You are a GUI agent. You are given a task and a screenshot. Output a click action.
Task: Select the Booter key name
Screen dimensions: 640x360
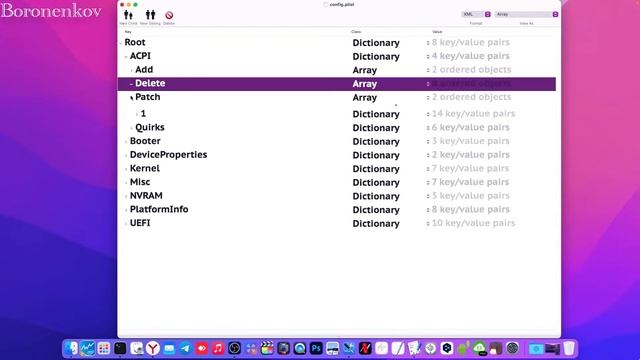click(145, 141)
